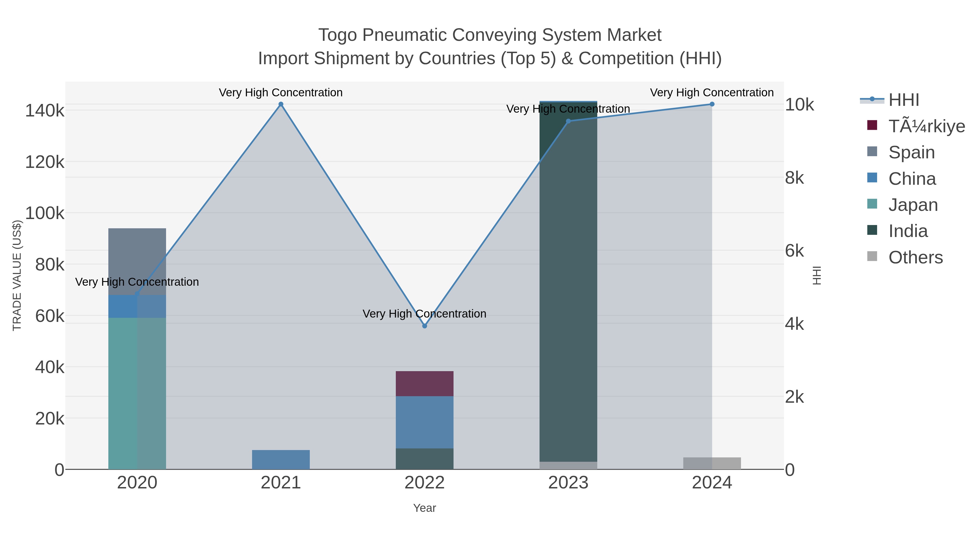
Task: Click the 2024 HHI data point
Action: pos(712,104)
